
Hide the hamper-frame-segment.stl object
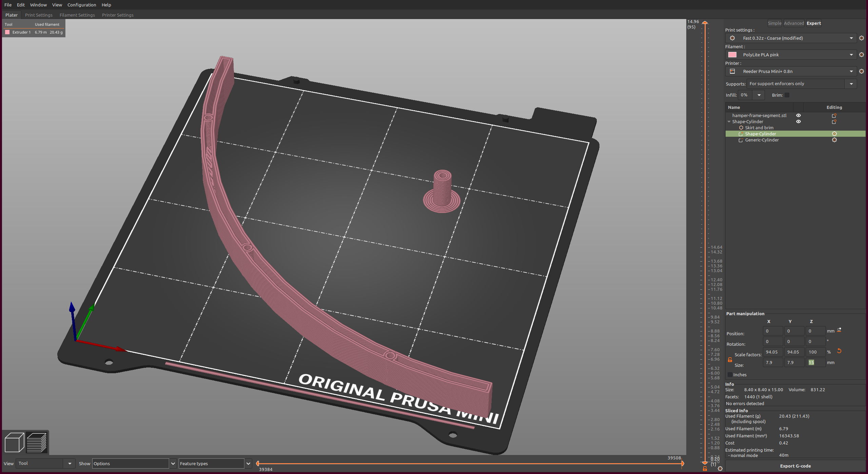(x=799, y=115)
